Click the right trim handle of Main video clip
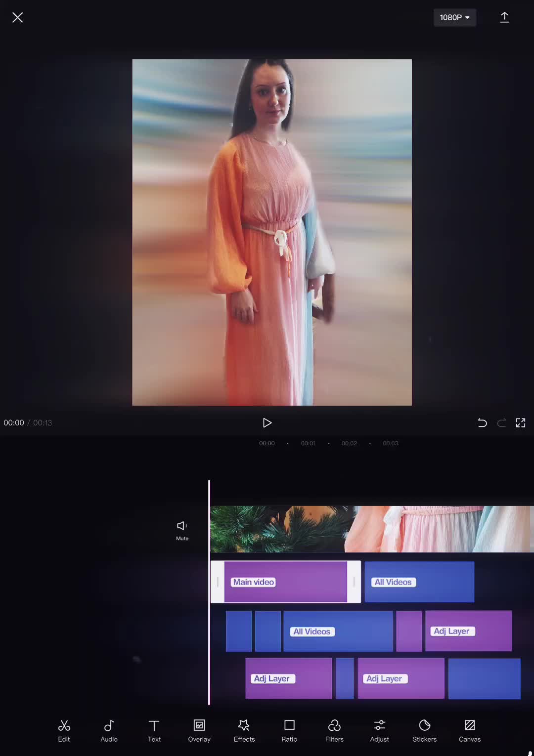534x756 pixels. 354,582
